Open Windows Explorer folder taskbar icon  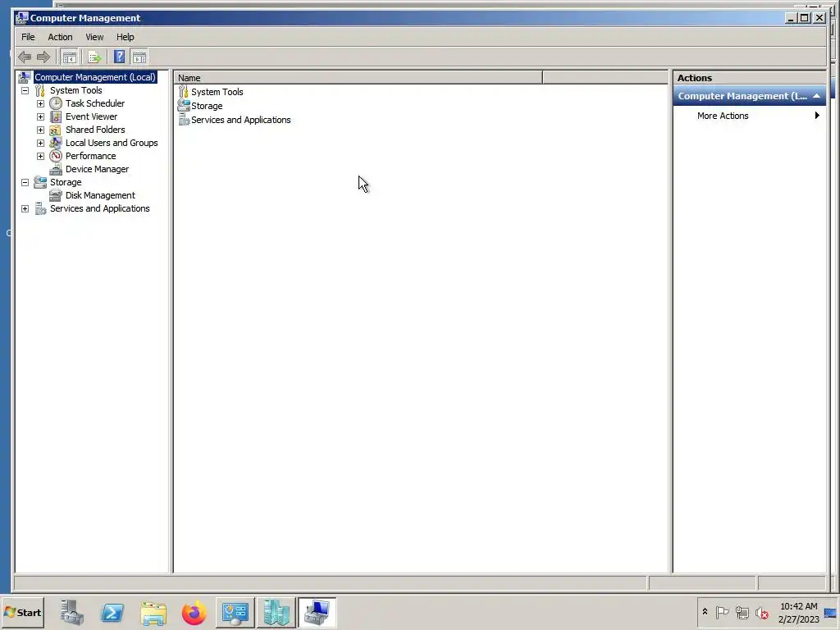click(x=153, y=612)
